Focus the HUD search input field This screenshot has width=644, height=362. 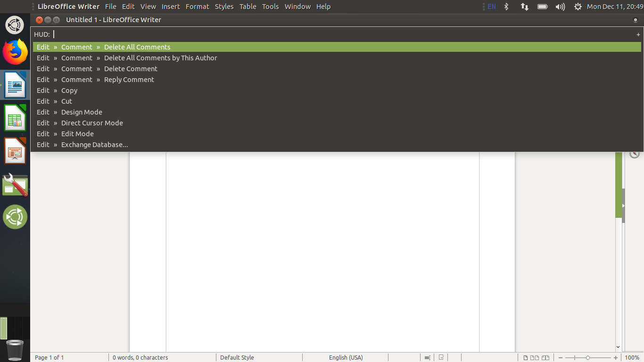coord(342,34)
